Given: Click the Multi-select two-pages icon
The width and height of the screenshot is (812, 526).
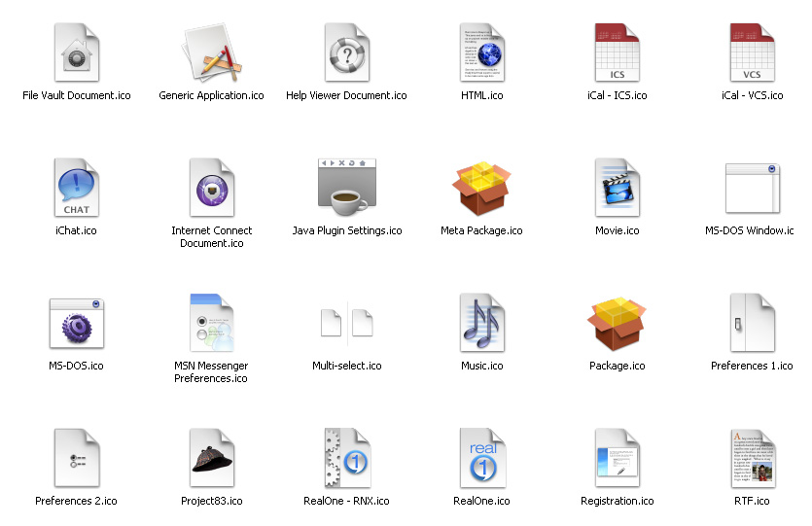Looking at the screenshot, I should (347, 323).
